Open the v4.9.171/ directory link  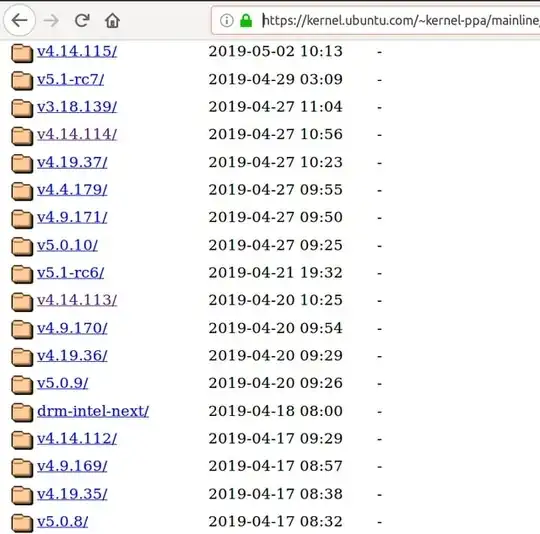point(72,217)
